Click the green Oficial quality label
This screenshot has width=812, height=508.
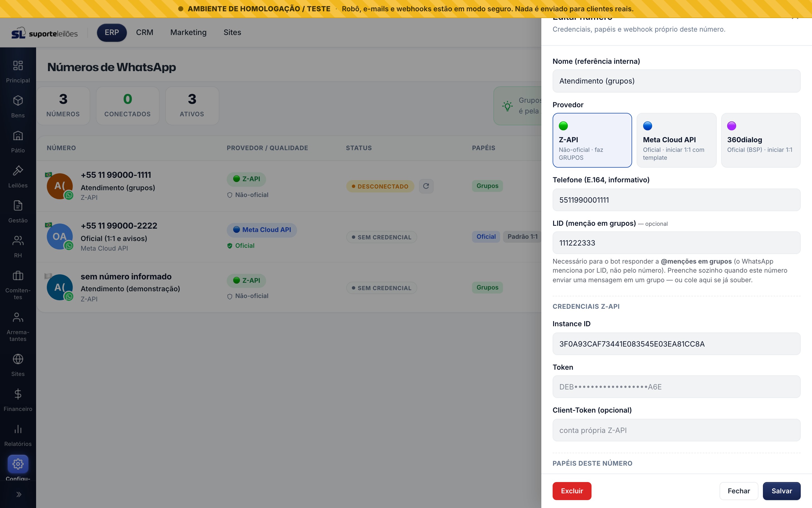(x=241, y=246)
